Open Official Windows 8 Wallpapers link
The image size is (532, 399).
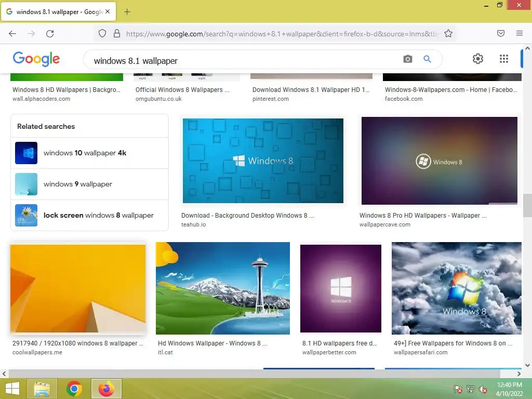[182, 90]
